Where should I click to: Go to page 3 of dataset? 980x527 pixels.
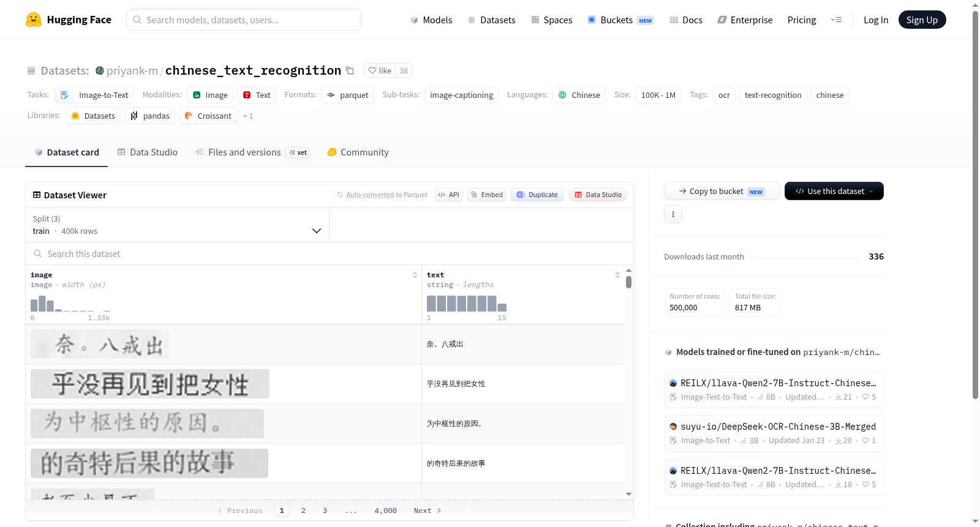[325, 510]
